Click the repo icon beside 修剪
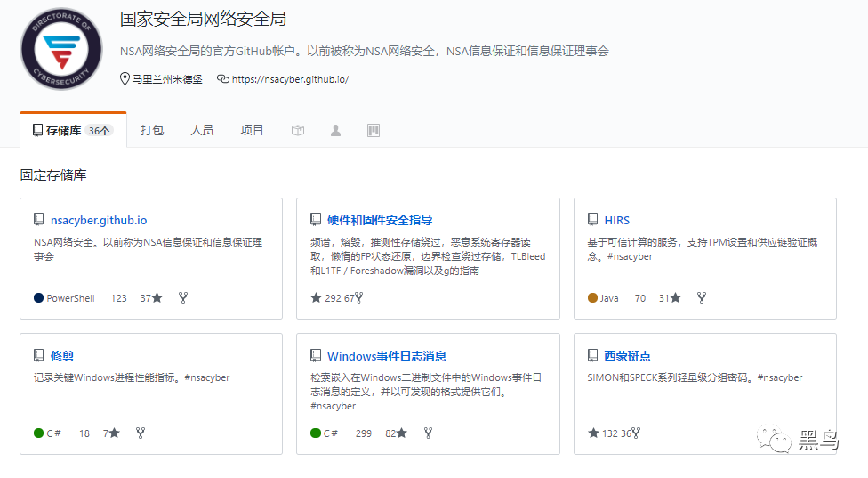The image size is (868, 478). (x=39, y=355)
